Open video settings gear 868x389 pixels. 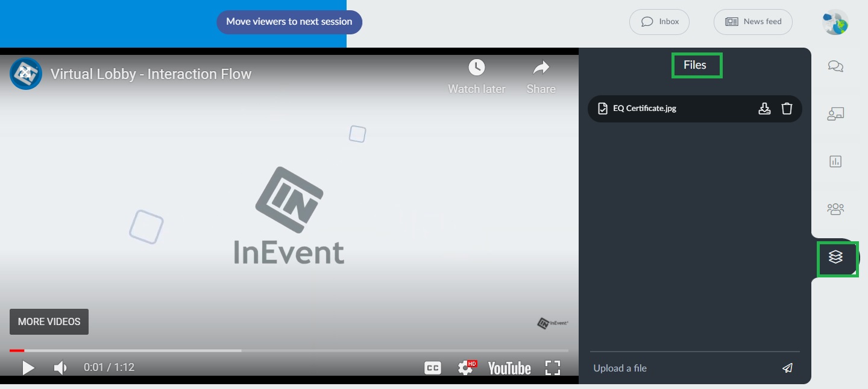click(465, 368)
